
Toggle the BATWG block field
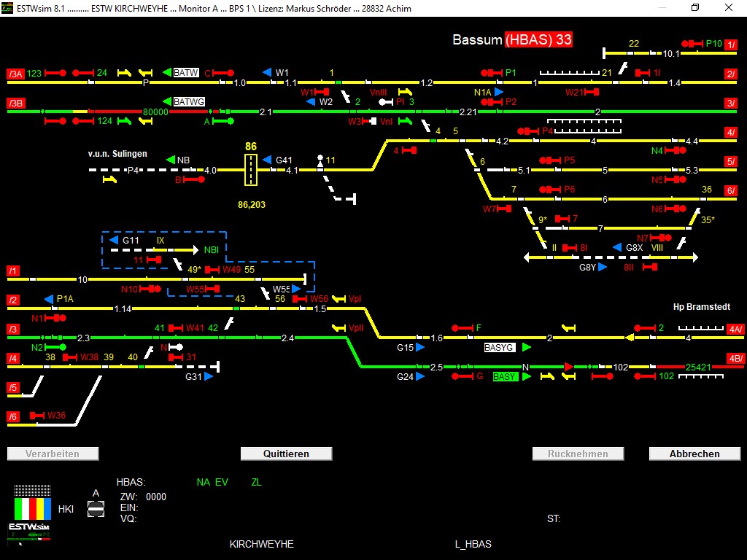coord(189,102)
